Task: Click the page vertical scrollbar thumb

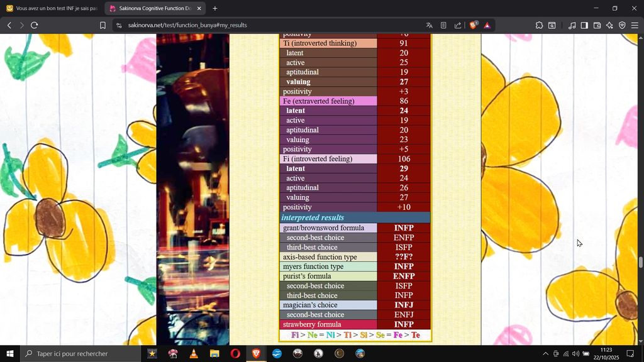Action: point(641,262)
